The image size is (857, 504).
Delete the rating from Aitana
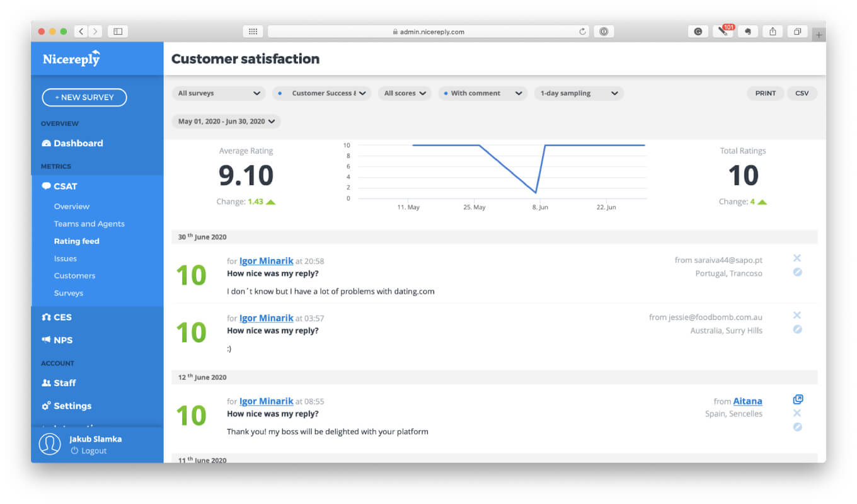pyautogui.click(x=797, y=413)
